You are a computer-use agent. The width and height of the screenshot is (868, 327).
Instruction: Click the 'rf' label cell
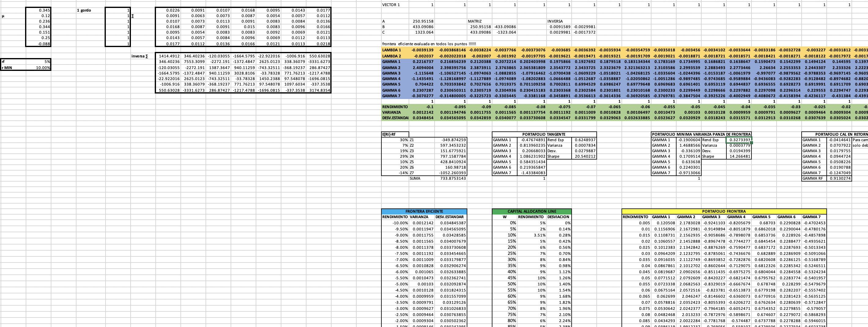click(13, 62)
